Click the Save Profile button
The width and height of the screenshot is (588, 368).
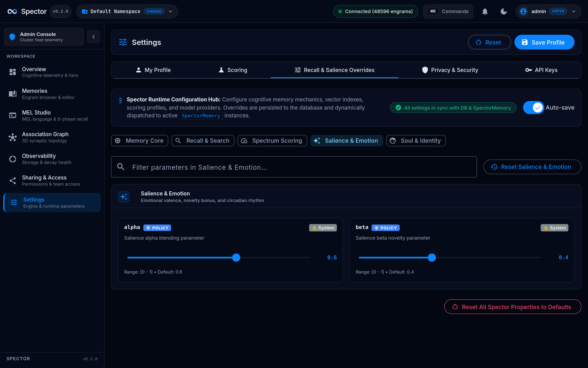click(x=544, y=42)
